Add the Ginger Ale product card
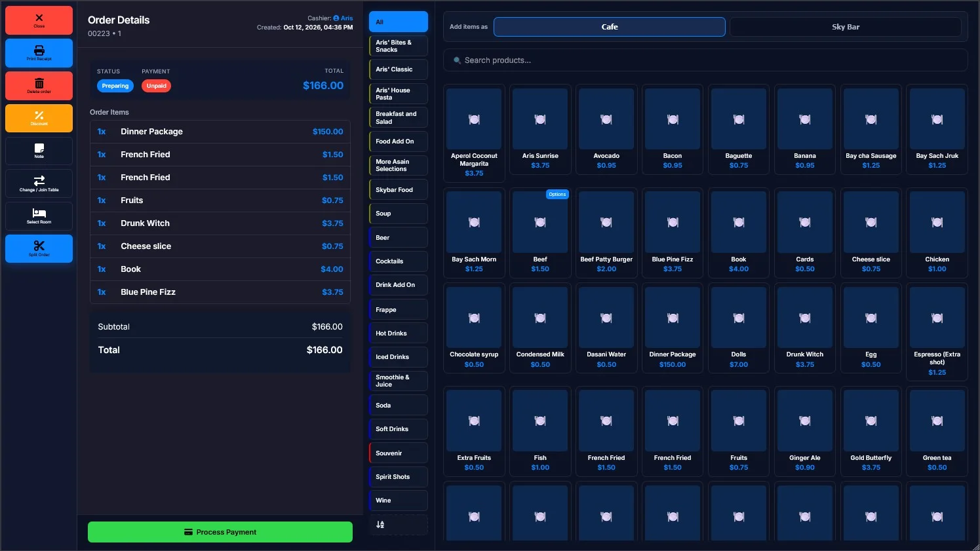This screenshot has width=980, height=551. [x=805, y=431]
